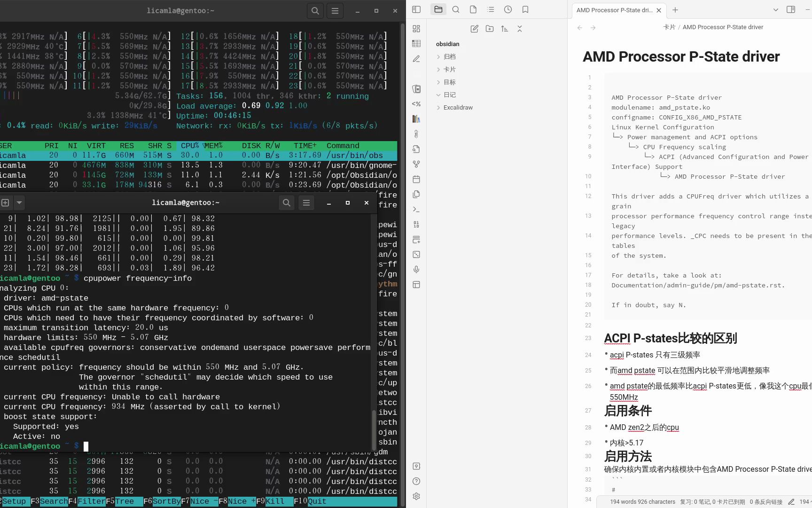Collapse all folders in file explorer
This screenshot has width=812, height=508.
tap(519, 28)
